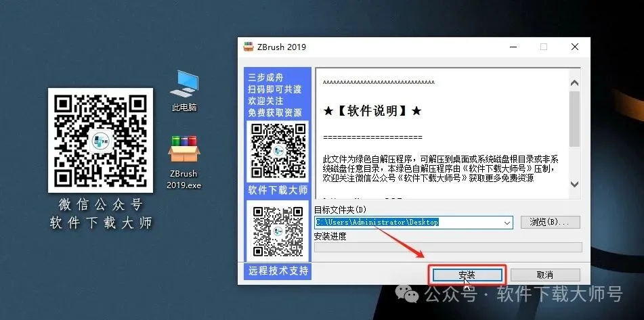Click the archive icon in the ZBrush 2019 title bar

tap(249, 47)
